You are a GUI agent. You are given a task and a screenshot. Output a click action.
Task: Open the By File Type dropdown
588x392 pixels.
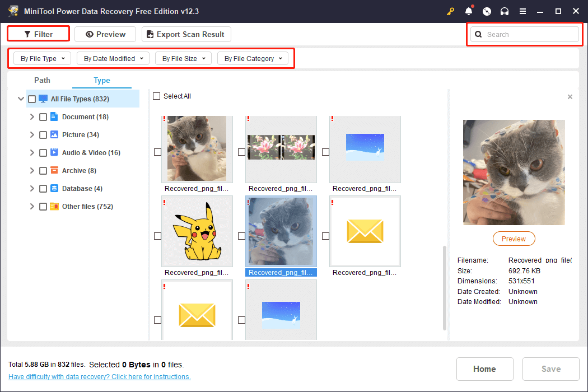pyautogui.click(x=43, y=58)
